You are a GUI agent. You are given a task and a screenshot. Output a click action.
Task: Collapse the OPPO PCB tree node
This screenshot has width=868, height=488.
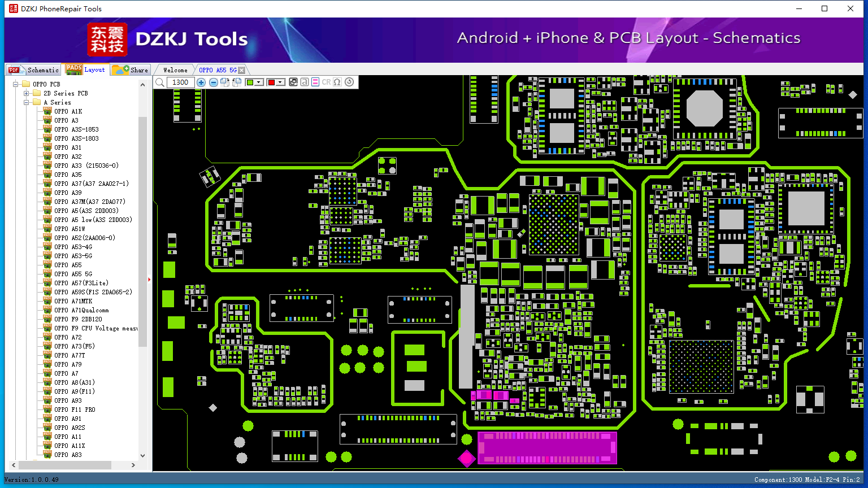[16, 84]
